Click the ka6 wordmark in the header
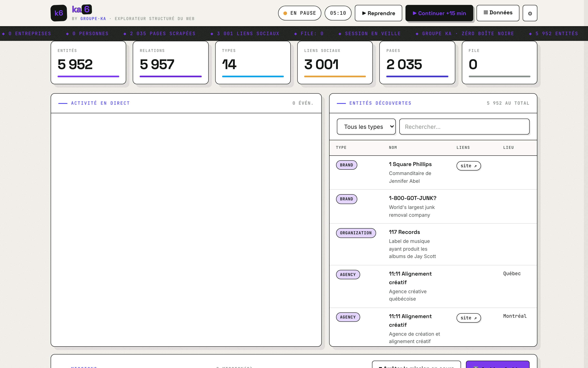Viewport: 588px width, 368px height. pyautogui.click(x=82, y=9)
